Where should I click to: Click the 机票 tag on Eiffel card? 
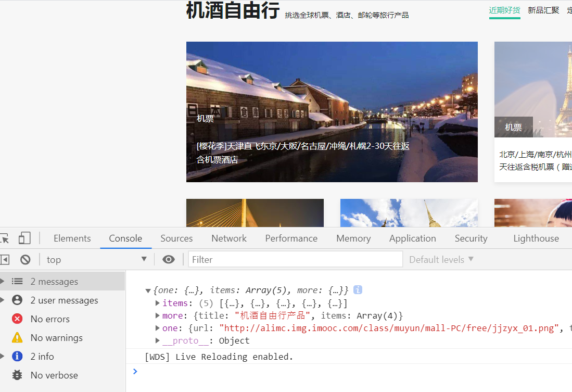[x=514, y=127]
